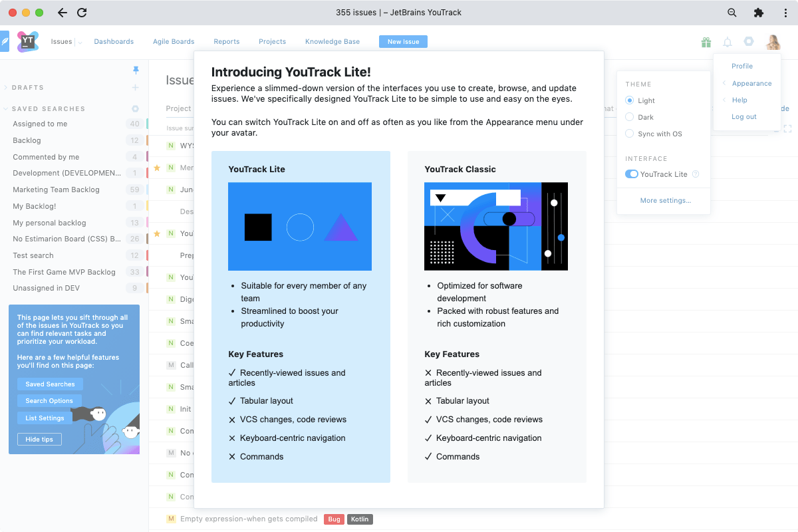Unstar the issue starting with 'Mer'
This screenshot has height=532, width=798.
[x=157, y=168]
